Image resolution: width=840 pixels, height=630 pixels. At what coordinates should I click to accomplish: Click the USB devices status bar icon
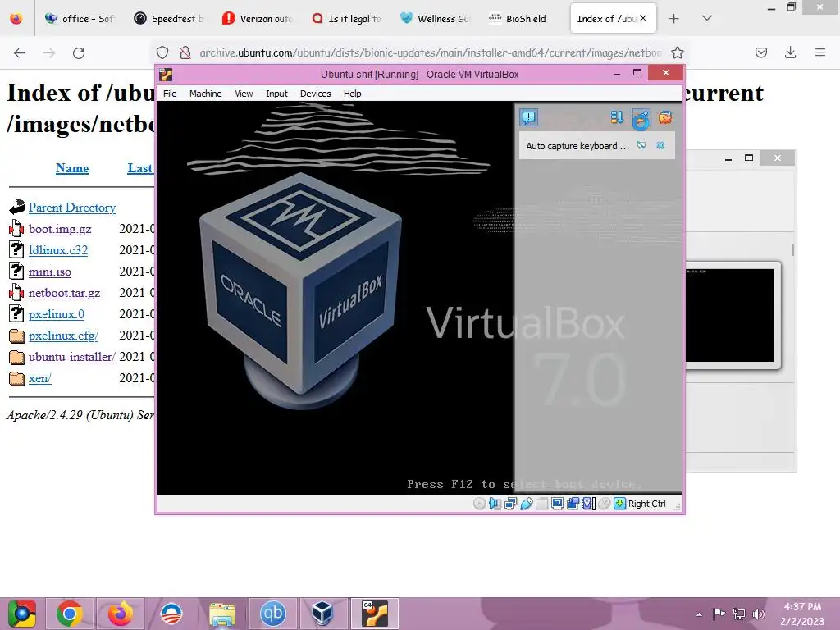point(526,504)
